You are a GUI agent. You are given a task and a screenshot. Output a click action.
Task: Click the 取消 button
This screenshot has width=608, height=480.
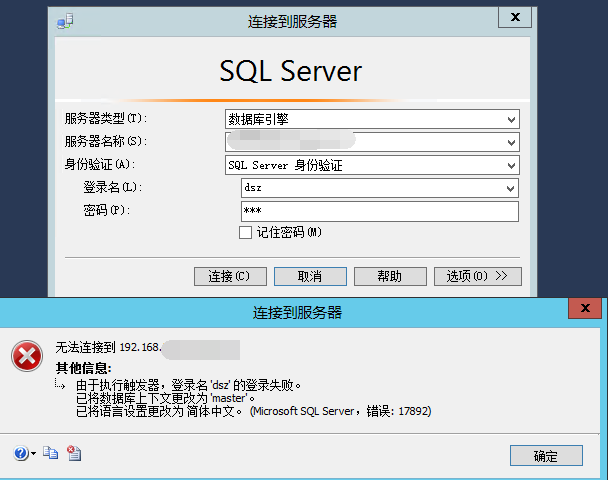coord(310,276)
